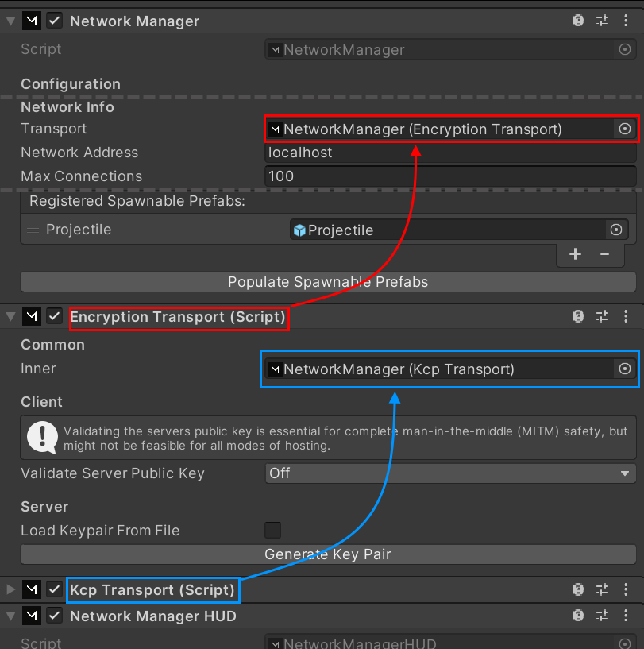644x649 pixels.
Task: Open Network Manager component options menu
Action: point(626,21)
